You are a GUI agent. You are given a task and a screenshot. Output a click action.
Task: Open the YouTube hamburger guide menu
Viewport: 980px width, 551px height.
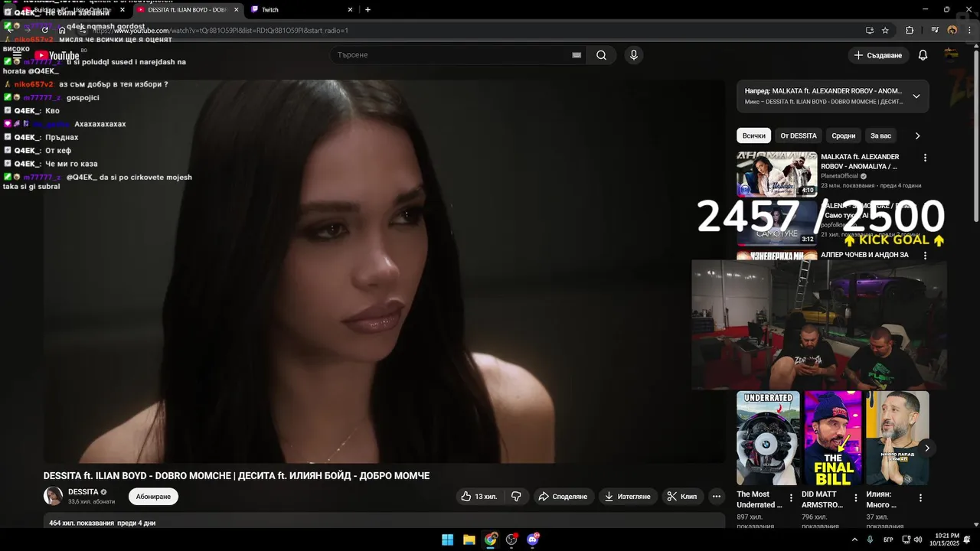17,55
